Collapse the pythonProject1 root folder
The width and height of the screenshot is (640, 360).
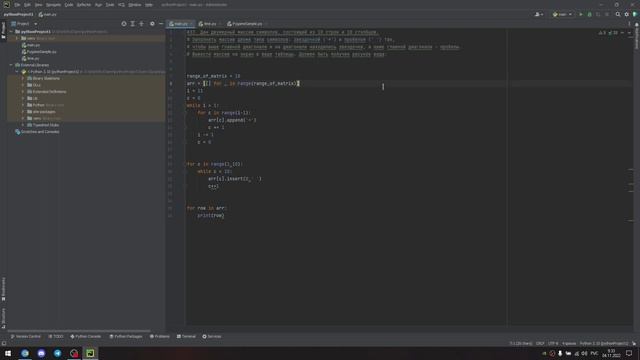[11, 31]
